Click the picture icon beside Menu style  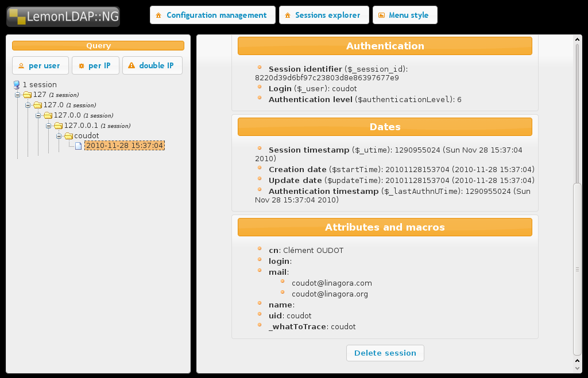pos(381,15)
